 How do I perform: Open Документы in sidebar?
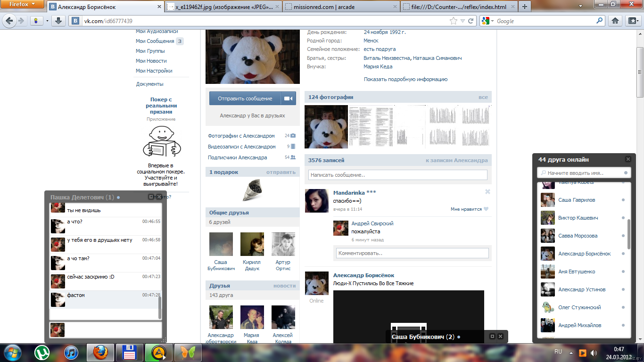[x=150, y=84]
